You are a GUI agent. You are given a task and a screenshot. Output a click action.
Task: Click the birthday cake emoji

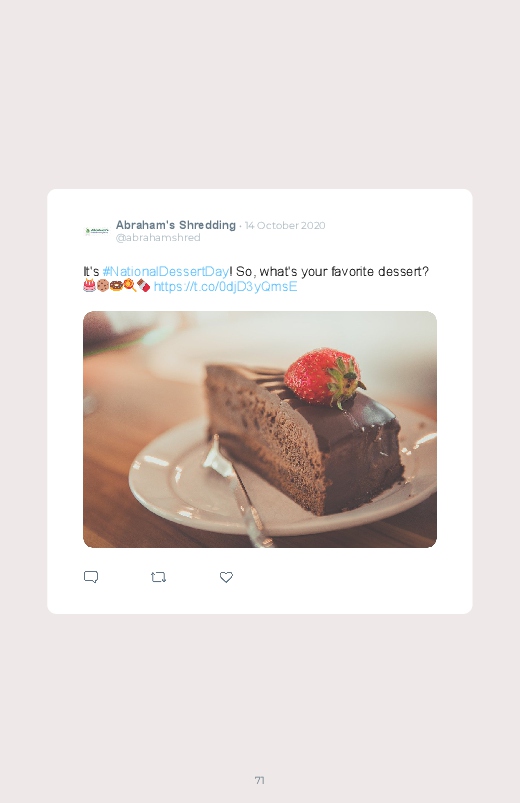[x=89, y=286]
